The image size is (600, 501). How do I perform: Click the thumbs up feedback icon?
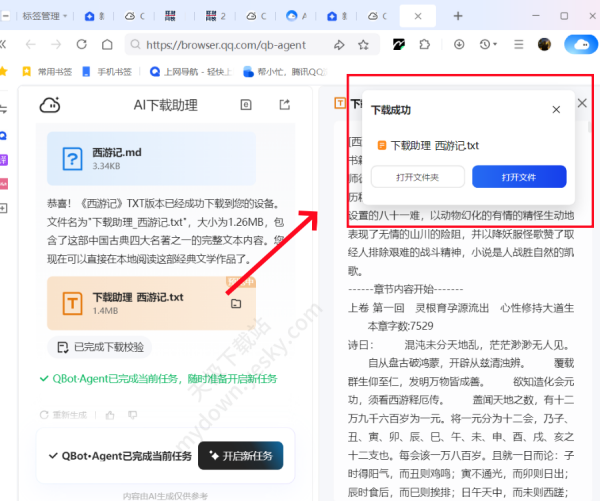tap(109, 414)
